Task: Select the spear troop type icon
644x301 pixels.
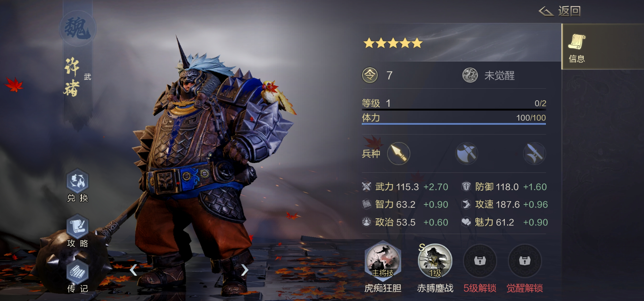Action: click(x=398, y=153)
